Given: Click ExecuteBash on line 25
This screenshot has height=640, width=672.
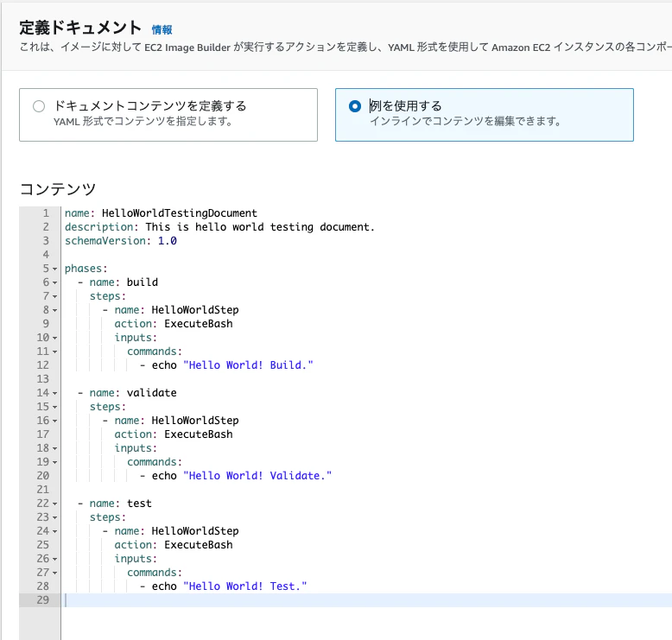Looking at the screenshot, I should click(199, 545).
